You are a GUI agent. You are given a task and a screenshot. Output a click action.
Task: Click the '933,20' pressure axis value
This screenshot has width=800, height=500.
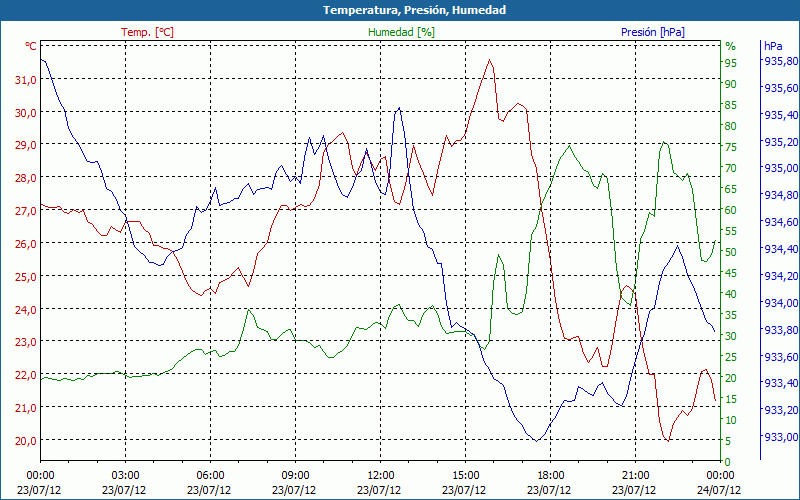pos(780,410)
